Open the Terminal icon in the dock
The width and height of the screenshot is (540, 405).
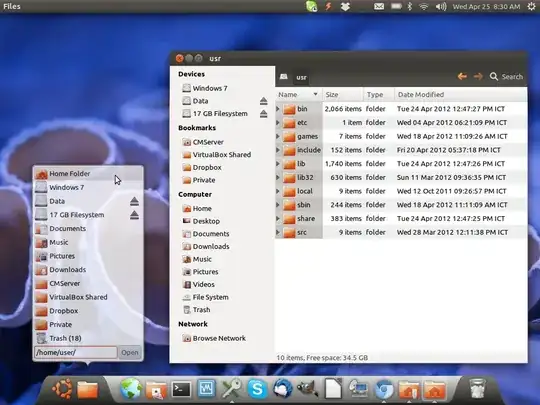click(181, 390)
